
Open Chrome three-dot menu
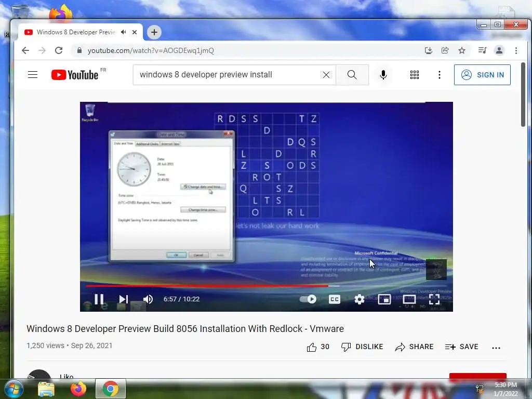click(x=516, y=50)
